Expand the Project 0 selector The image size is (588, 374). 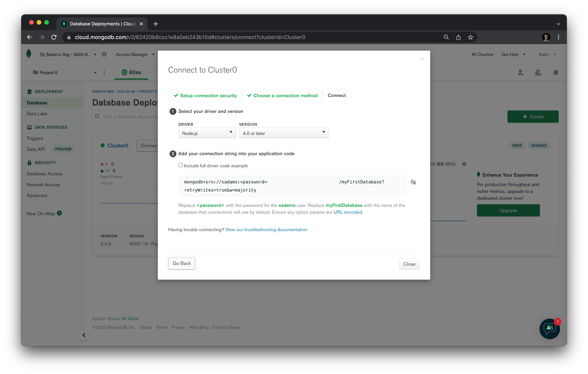pyautogui.click(x=64, y=73)
